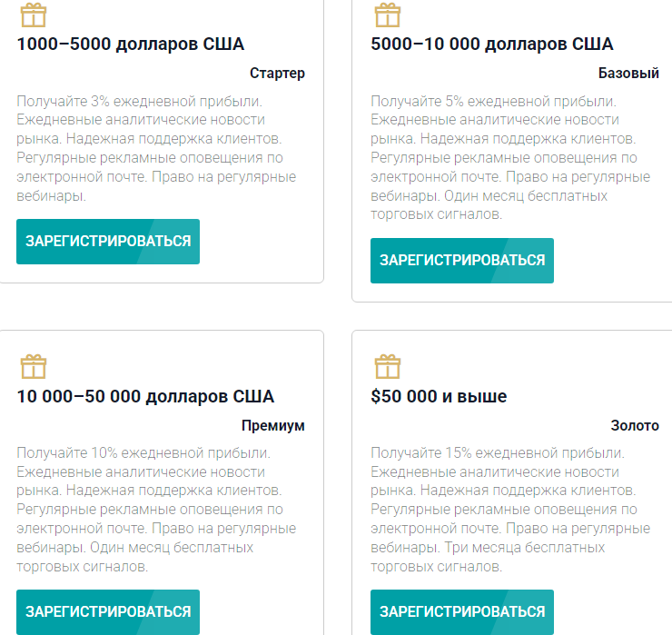Viewport: 672px width, 635px height.
Task: Click the gift icon above $50 000 и выше
Action: (x=387, y=367)
